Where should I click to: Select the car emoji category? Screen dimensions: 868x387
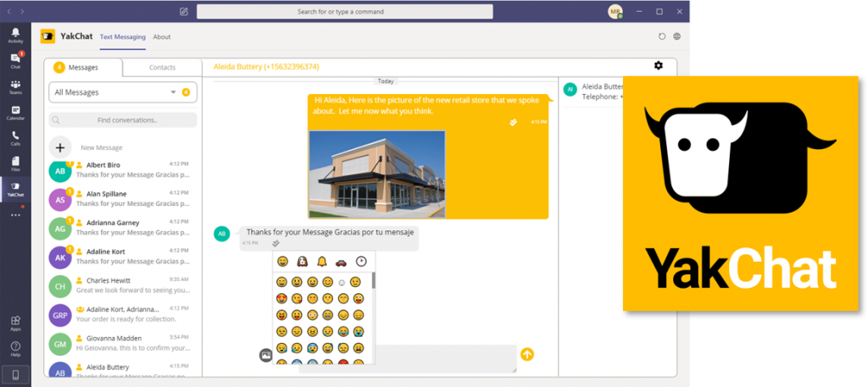341,262
